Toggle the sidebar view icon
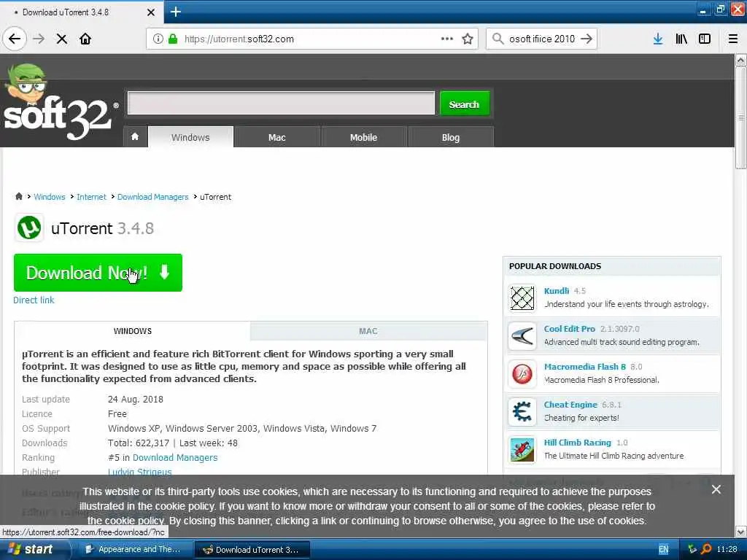This screenshot has width=747, height=560. (705, 39)
